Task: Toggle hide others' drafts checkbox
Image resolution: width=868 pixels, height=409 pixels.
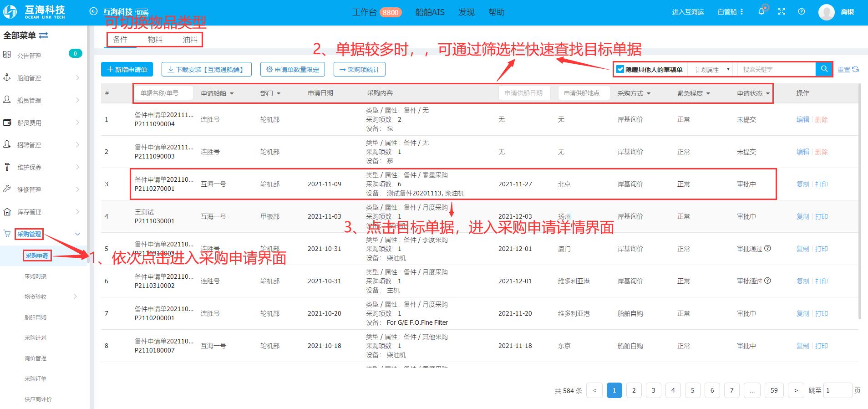Action: pyautogui.click(x=620, y=69)
